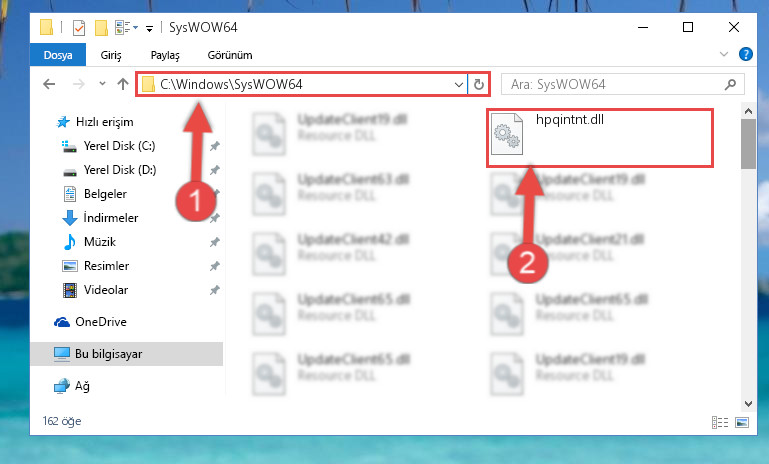This screenshot has width=769, height=464.
Task: Toggle pin next to Videolar
Action: tap(214, 290)
